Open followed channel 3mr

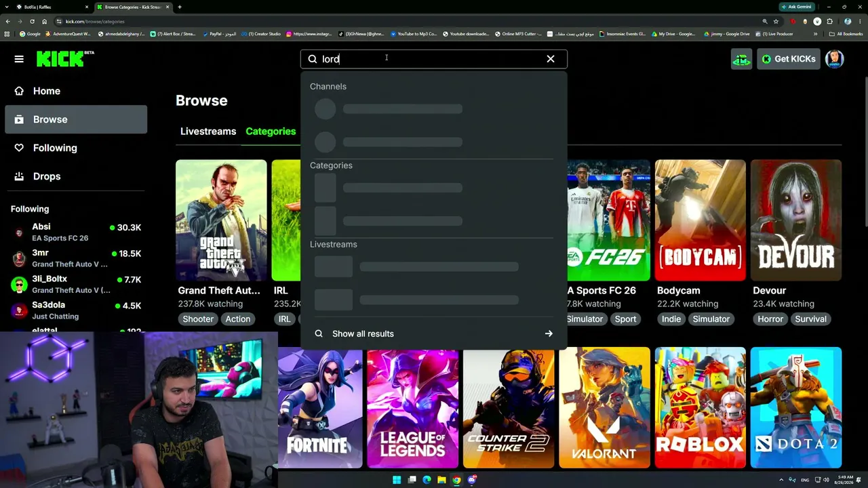[x=76, y=258]
